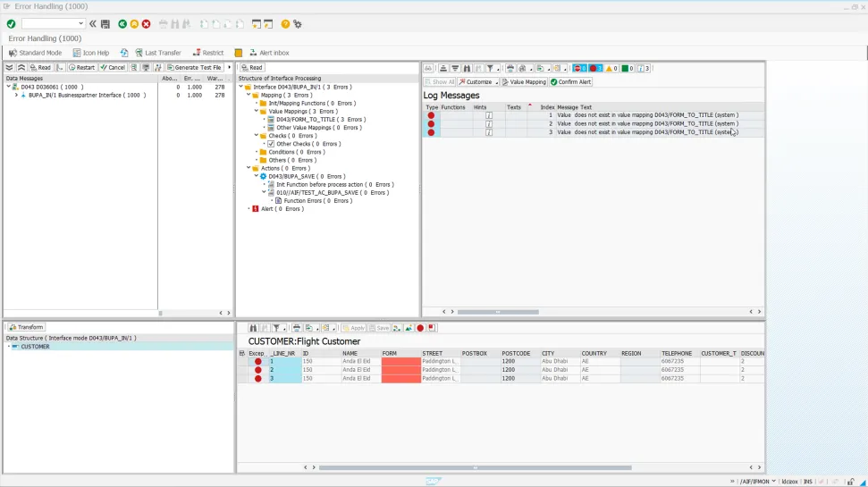Toggle the Other Checks checkbox

click(271, 144)
